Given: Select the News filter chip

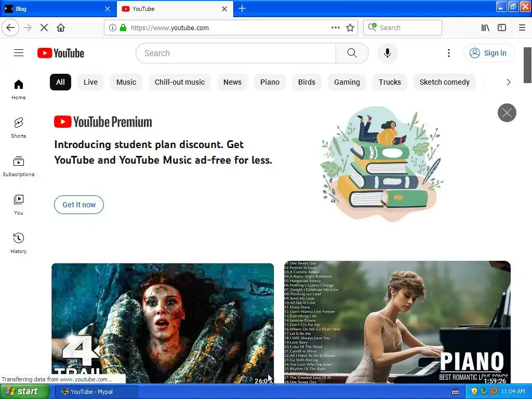Looking at the screenshot, I should pos(232,82).
